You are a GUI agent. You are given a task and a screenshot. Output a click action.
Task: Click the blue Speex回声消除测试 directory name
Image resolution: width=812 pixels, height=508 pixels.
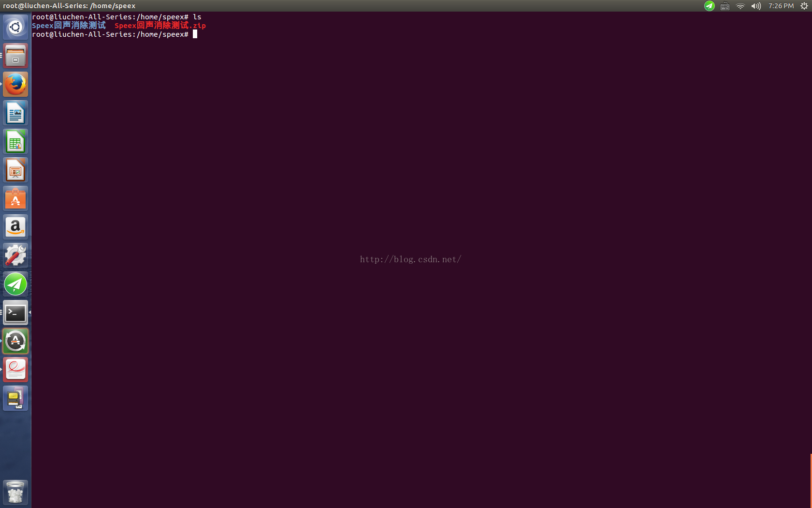click(x=69, y=26)
